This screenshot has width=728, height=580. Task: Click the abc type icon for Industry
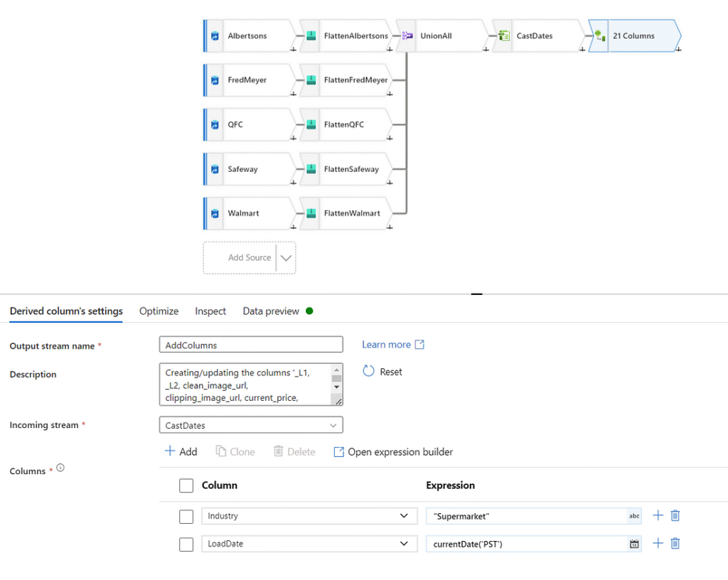click(x=634, y=516)
